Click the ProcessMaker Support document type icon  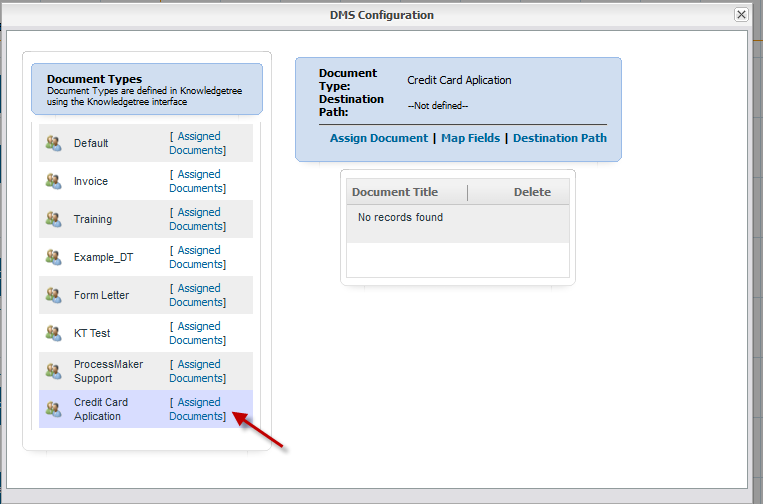pyautogui.click(x=54, y=371)
